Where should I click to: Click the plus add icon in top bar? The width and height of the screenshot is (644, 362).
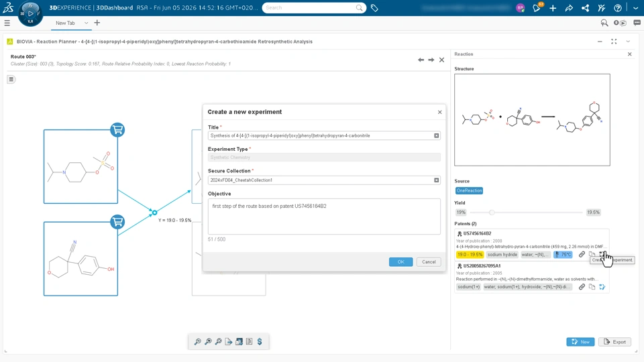[553, 8]
